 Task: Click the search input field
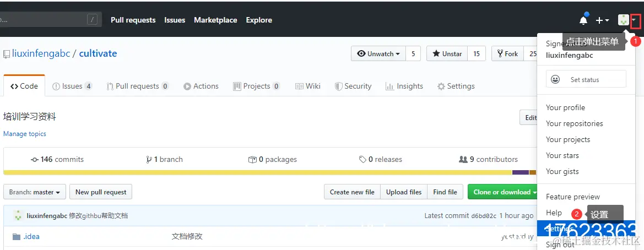point(44,20)
